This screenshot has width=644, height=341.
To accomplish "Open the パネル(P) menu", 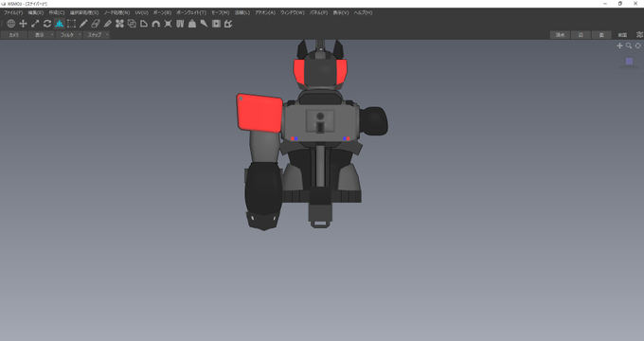I will [319, 12].
